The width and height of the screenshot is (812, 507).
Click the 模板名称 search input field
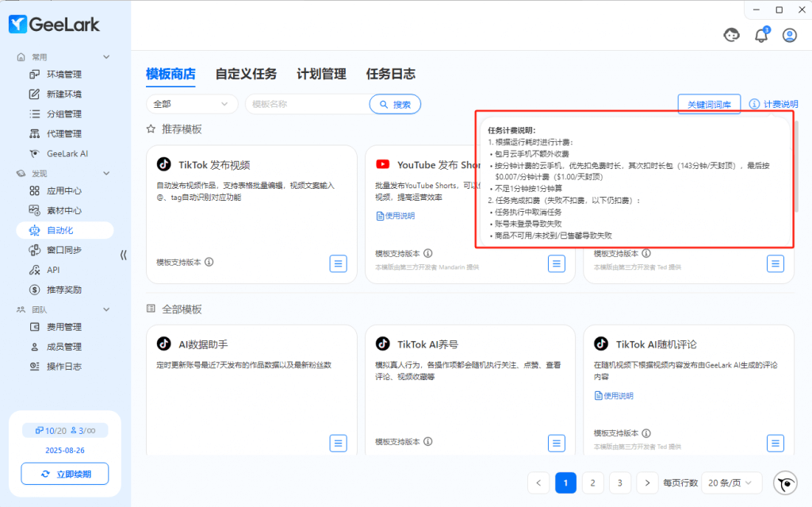coord(306,104)
